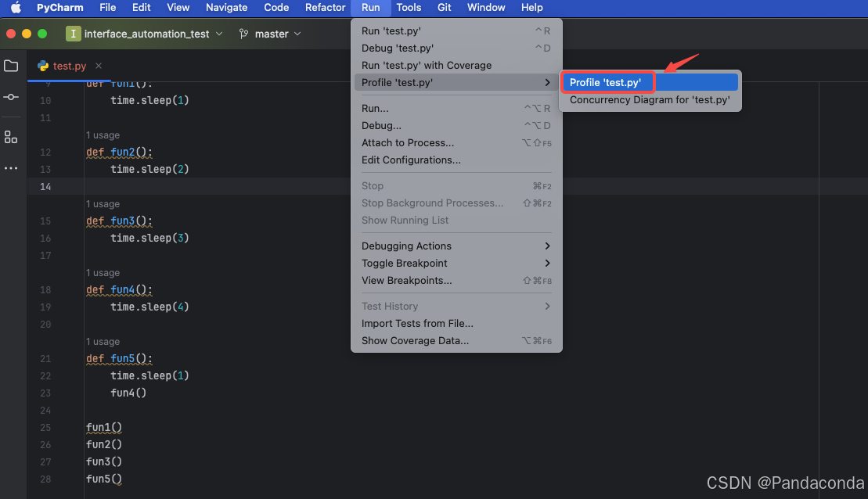Close the test.py editor tab
This screenshot has height=499, width=868.
99,66
